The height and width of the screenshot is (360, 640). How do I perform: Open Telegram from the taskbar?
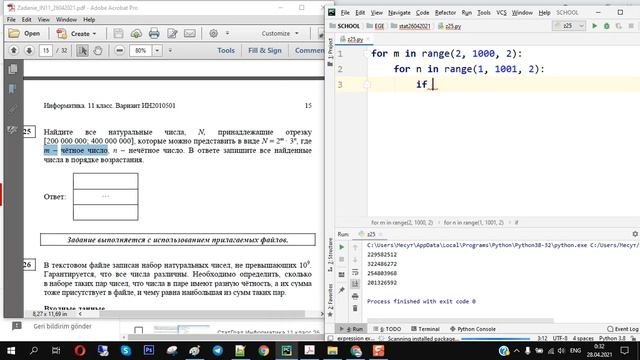tap(218, 350)
